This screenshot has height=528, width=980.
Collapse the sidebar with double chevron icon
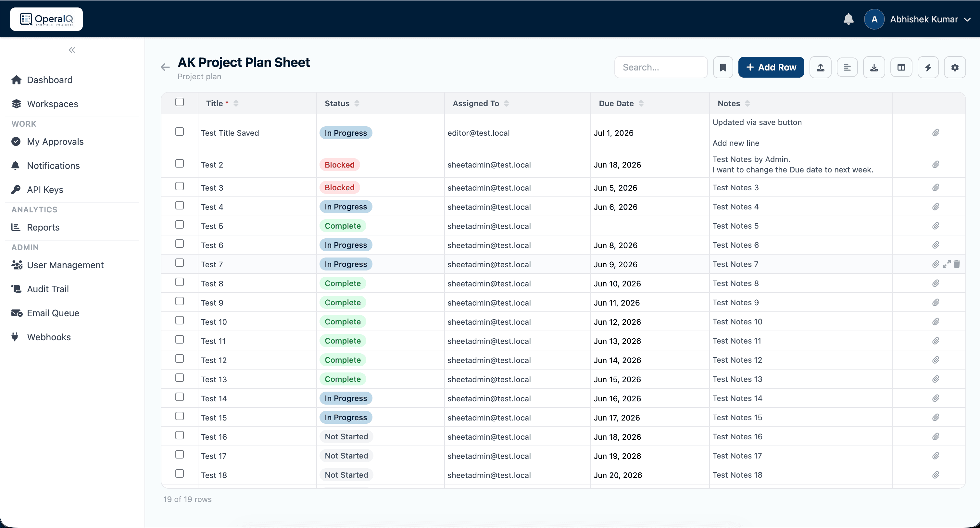(72, 50)
